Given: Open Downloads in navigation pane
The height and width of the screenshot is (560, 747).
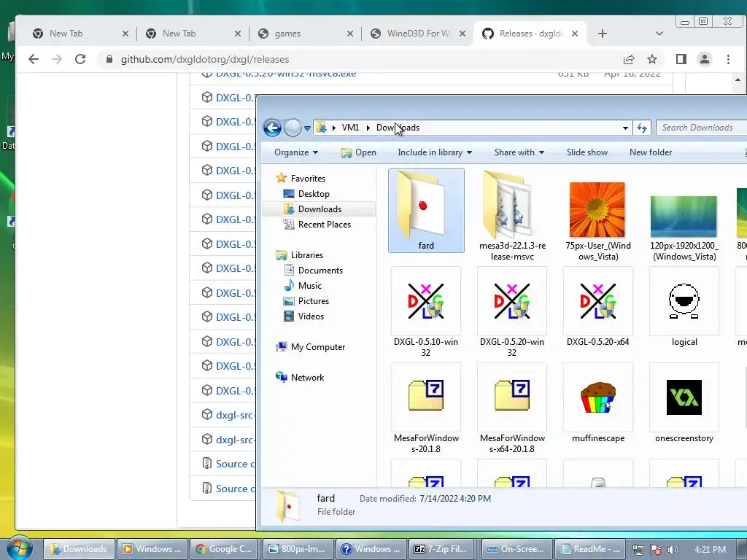Looking at the screenshot, I should [x=312, y=209].
